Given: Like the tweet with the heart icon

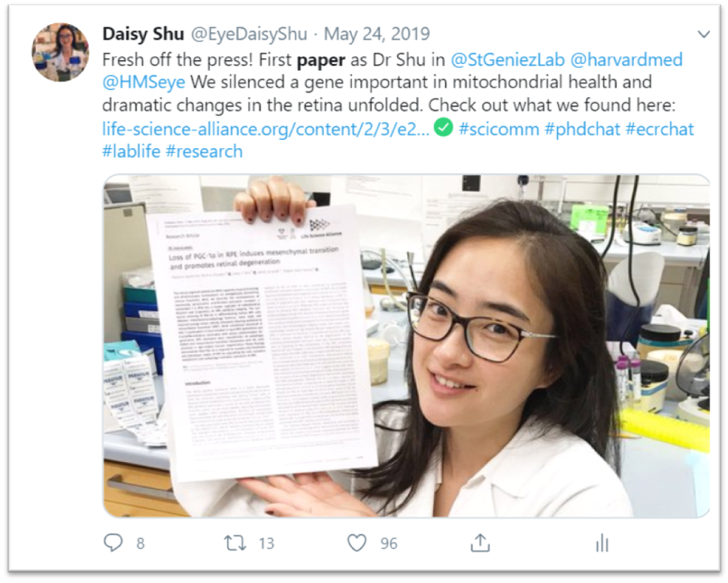Looking at the screenshot, I should 356,542.
